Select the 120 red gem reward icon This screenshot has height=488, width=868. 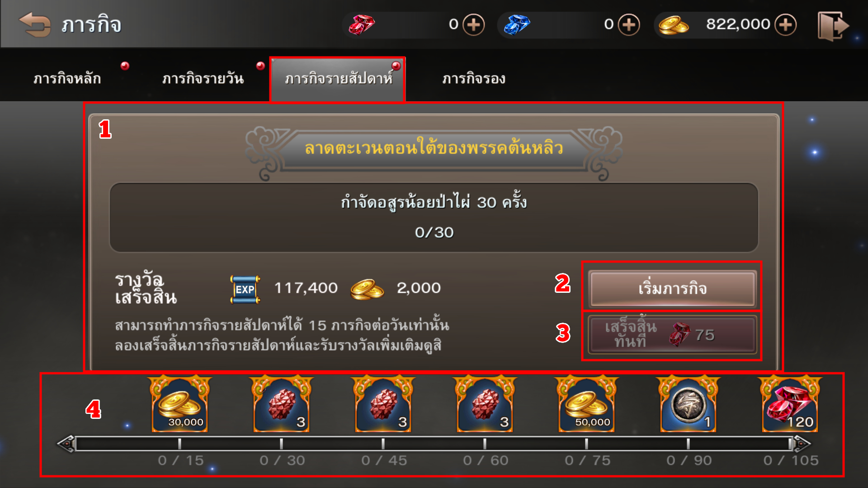tap(790, 404)
